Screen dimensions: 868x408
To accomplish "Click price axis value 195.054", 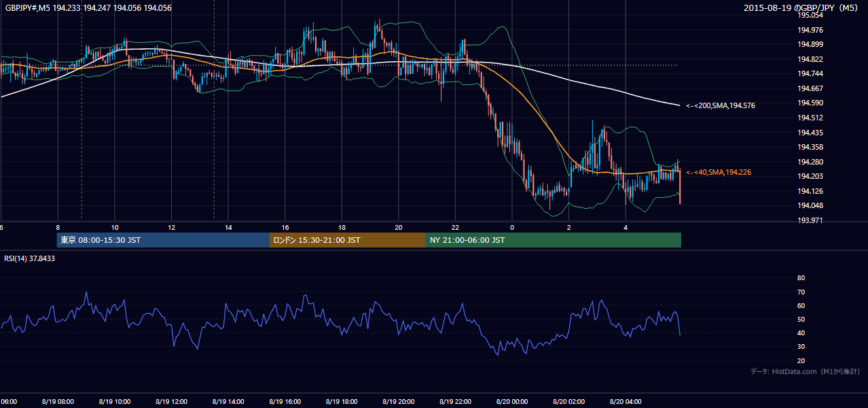I will tap(811, 15).
